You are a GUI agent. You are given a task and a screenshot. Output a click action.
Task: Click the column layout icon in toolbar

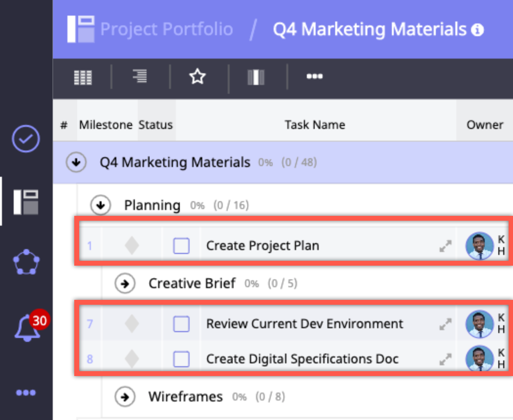[x=256, y=77]
